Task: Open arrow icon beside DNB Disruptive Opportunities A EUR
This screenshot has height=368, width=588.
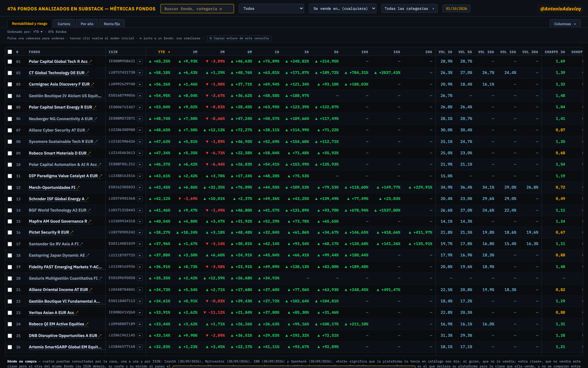Action: (x=100, y=336)
